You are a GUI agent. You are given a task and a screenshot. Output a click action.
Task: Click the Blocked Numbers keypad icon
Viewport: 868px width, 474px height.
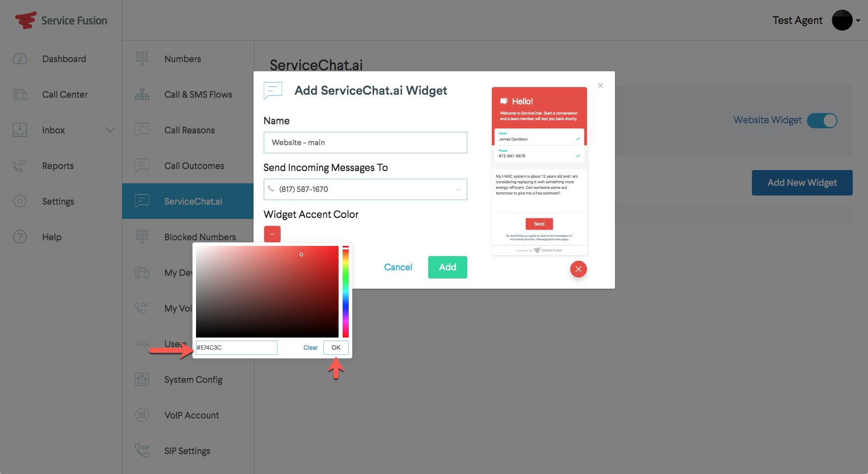pyautogui.click(x=142, y=237)
